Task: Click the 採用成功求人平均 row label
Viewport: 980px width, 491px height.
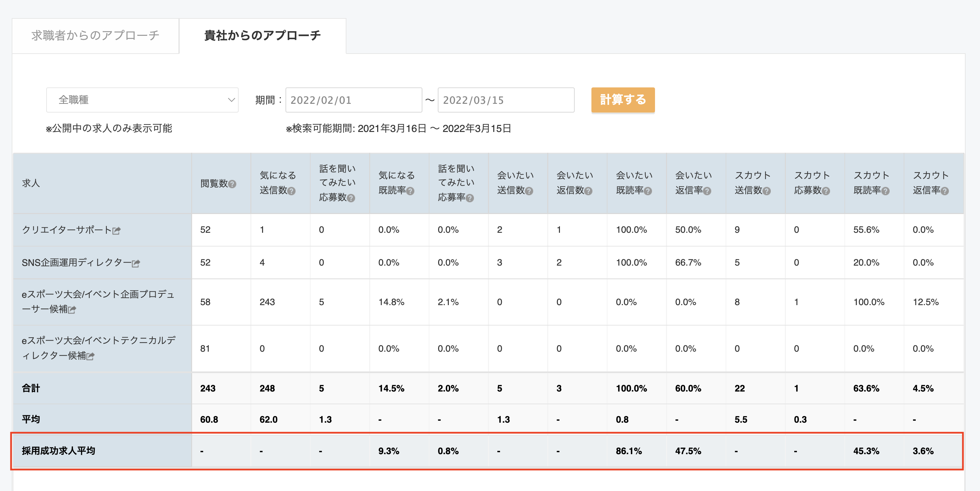Action: pyautogui.click(x=58, y=451)
